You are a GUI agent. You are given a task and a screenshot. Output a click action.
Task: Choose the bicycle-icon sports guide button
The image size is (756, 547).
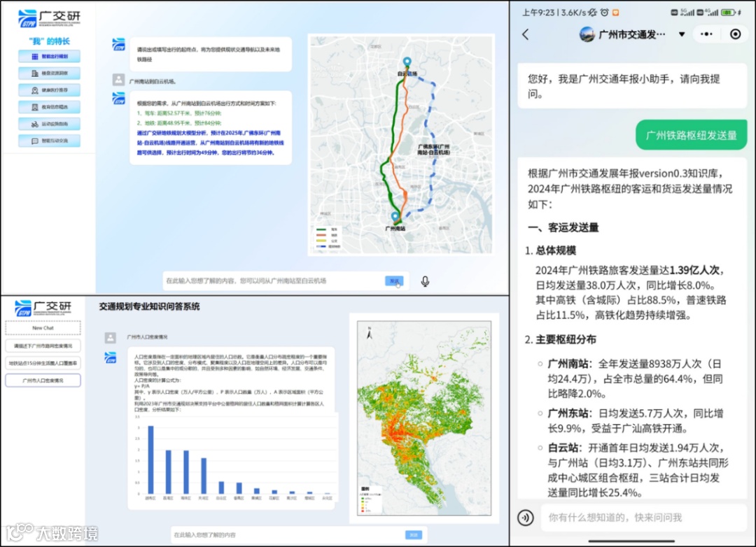[x=49, y=124]
